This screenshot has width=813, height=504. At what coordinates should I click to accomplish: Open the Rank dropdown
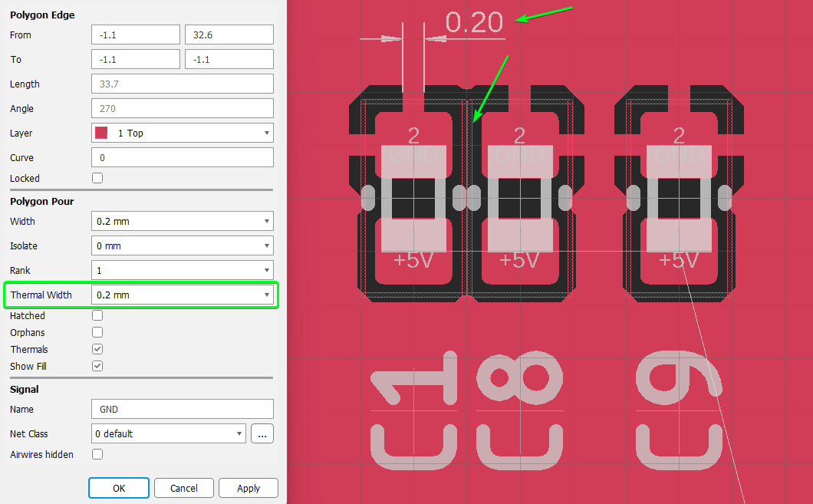tap(183, 270)
